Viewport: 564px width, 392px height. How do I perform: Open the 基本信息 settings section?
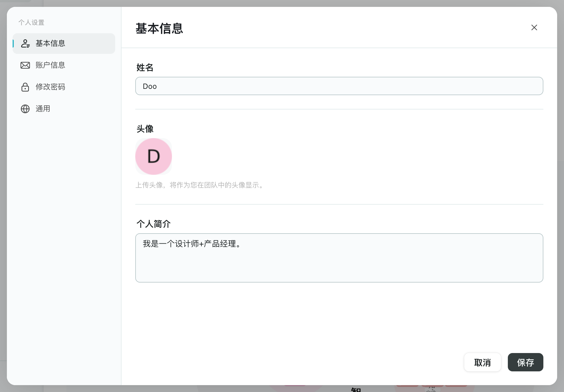point(64,44)
